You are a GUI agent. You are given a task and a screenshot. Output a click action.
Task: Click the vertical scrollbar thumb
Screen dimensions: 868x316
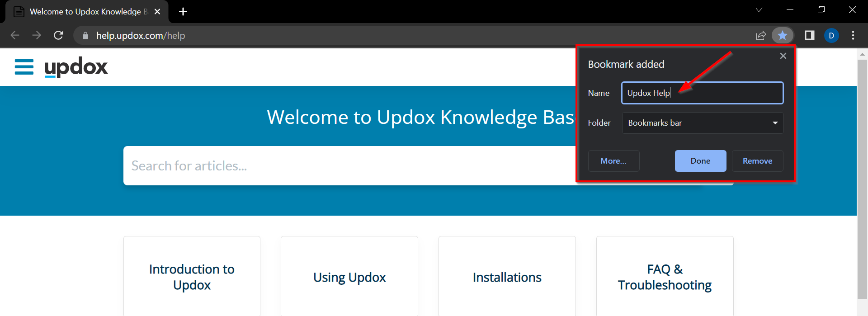[x=862, y=179]
